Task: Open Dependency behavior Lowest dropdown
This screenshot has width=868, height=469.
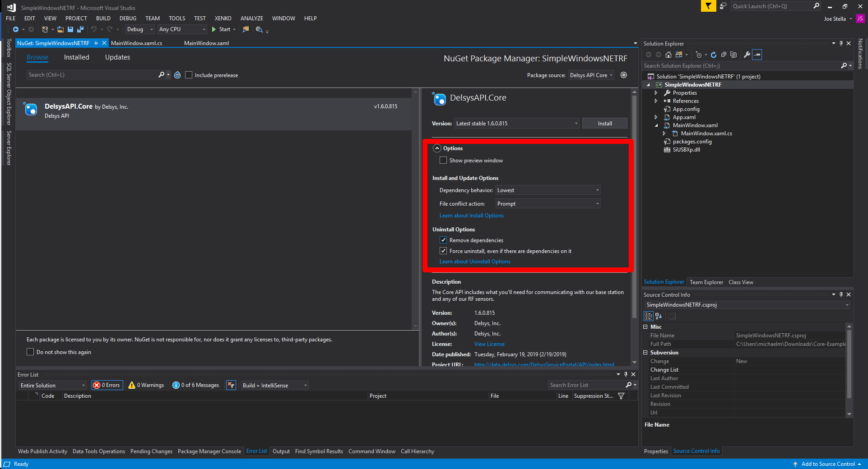Action: [x=548, y=190]
